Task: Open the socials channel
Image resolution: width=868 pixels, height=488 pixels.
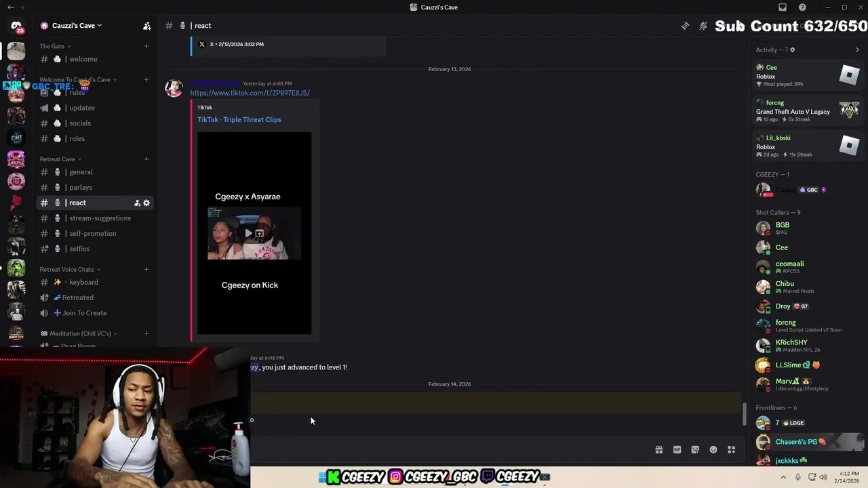Action: 95,123
